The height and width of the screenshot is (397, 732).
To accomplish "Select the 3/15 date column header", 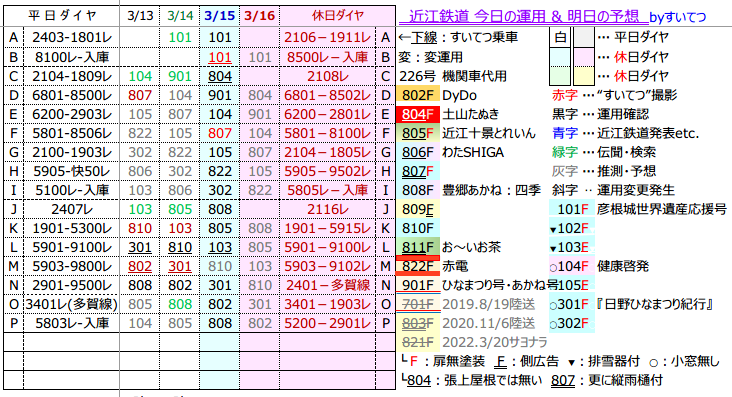I will 220,16.
